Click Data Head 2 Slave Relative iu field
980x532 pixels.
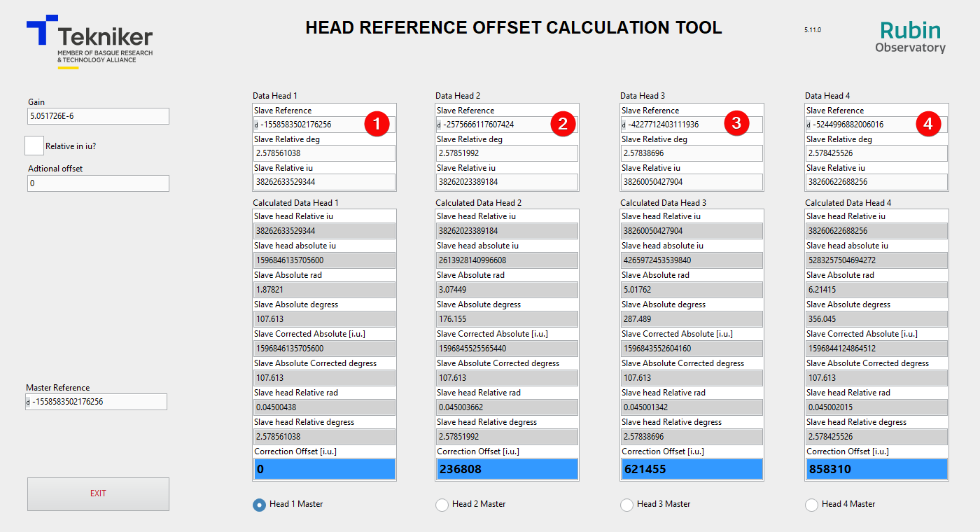click(507, 182)
